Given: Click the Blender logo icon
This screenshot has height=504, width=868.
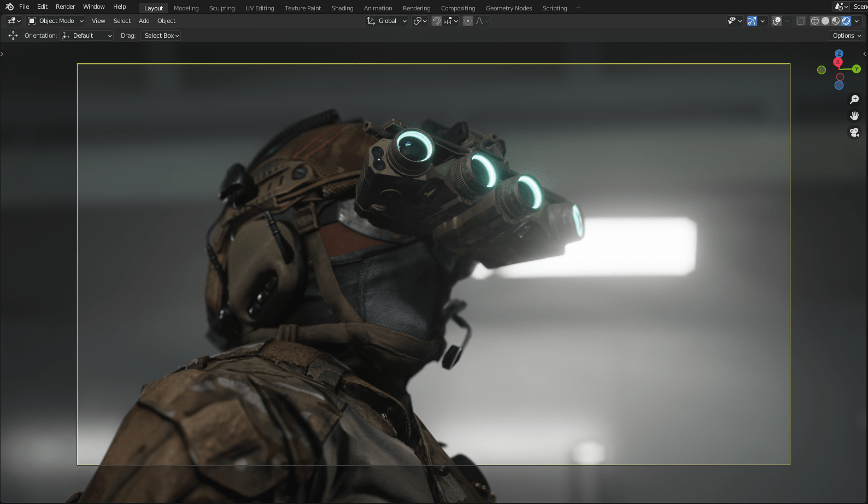Looking at the screenshot, I should (9, 7).
